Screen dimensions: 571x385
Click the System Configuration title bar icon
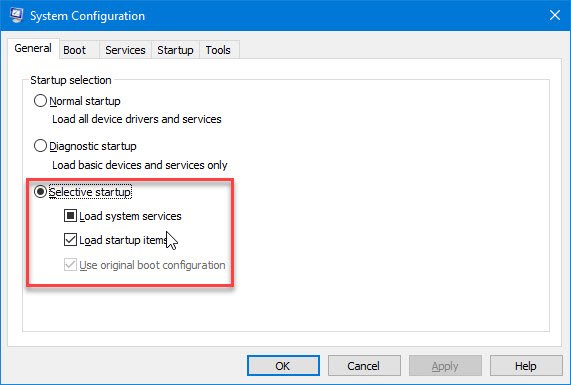pyautogui.click(x=16, y=15)
